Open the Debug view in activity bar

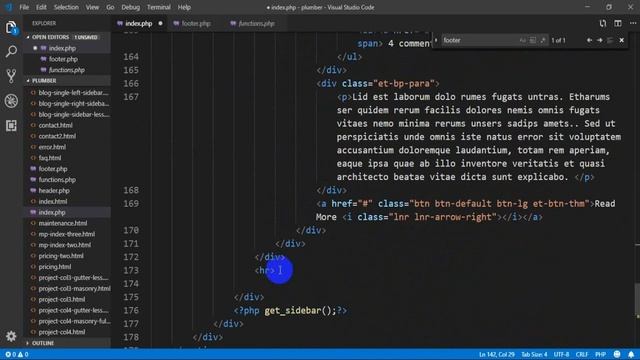coord(11,101)
